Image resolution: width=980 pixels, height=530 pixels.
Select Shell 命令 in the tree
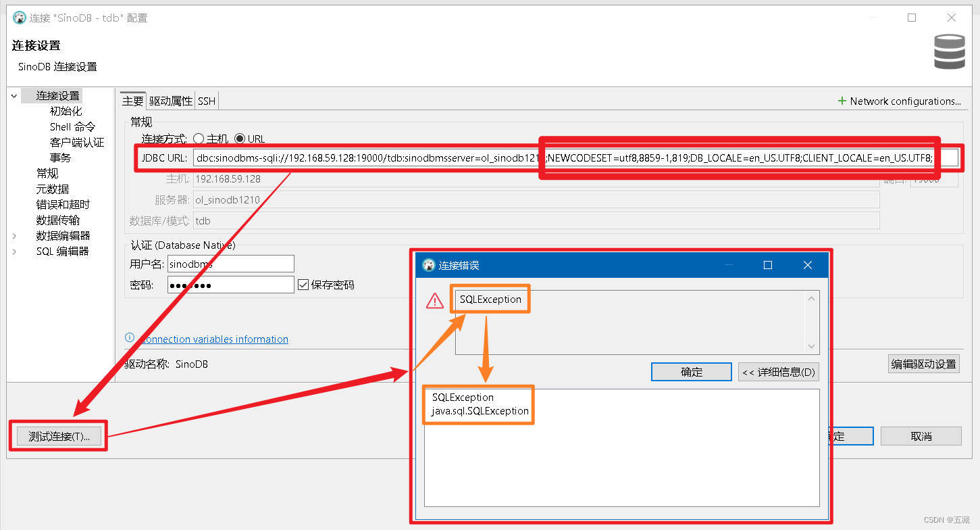[x=72, y=126]
